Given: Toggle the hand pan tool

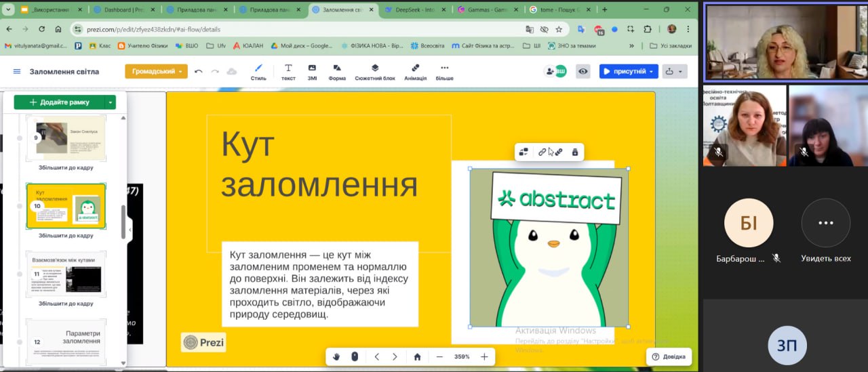Looking at the screenshot, I should click(x=336, y=356).
